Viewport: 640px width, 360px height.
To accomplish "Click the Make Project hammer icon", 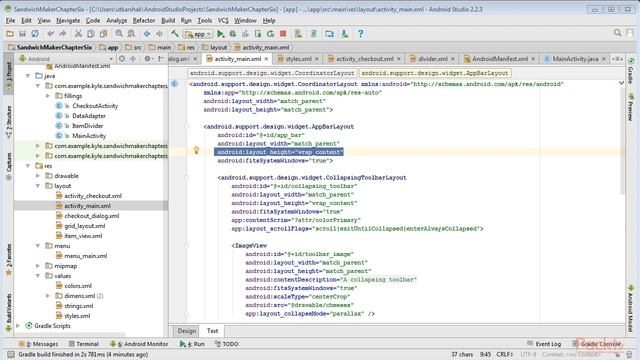I will (x=174, y=34).
